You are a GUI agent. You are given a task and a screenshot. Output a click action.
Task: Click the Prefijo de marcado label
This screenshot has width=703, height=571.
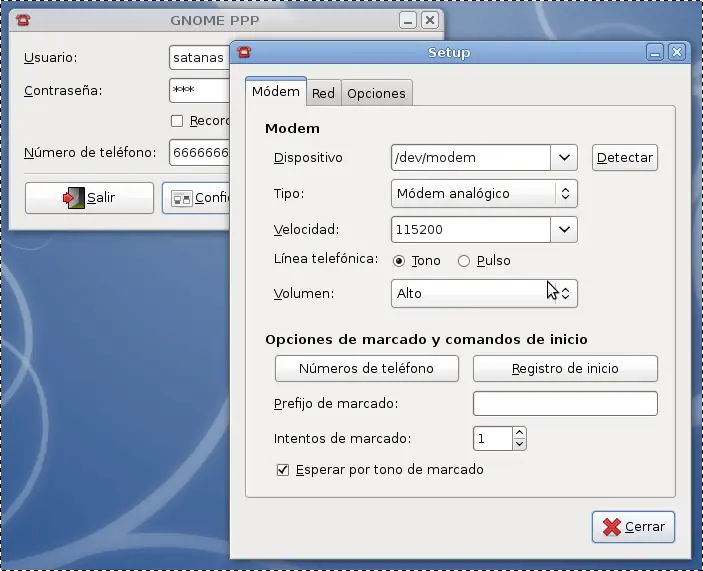point(336,404)
